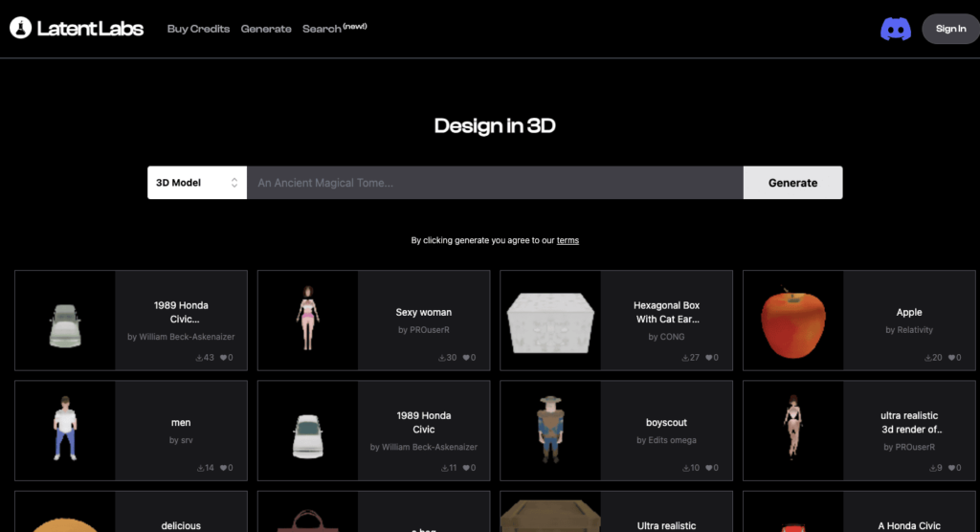Open the terms link

(568, 240)
